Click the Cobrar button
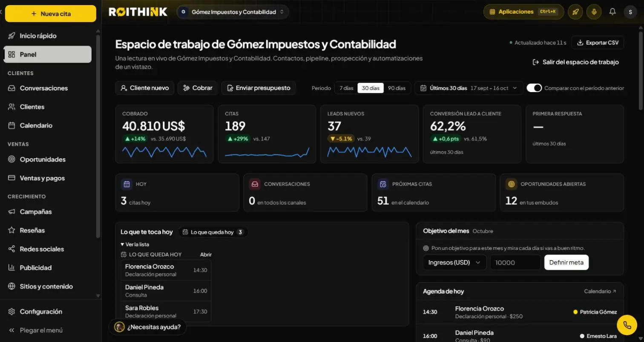Image resolution: width=644 pixels, height=342 pixels. coord(198,88)
